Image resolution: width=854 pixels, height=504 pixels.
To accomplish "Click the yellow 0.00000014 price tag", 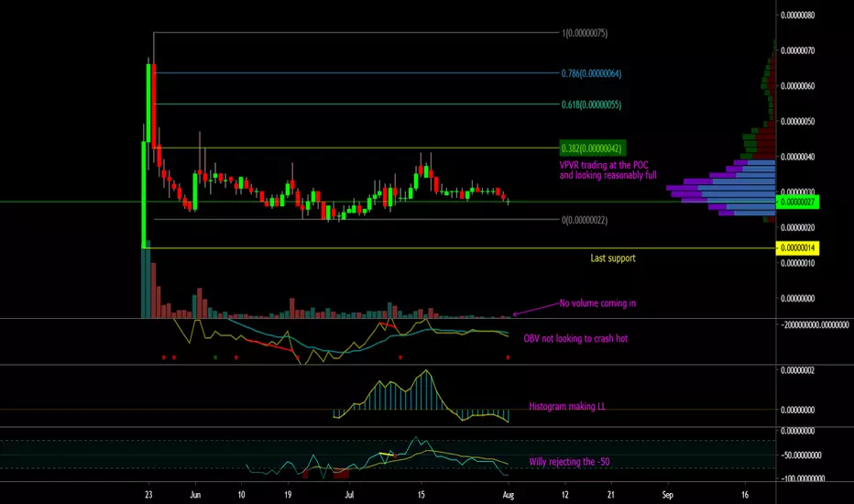I will [x=797, y=248].
